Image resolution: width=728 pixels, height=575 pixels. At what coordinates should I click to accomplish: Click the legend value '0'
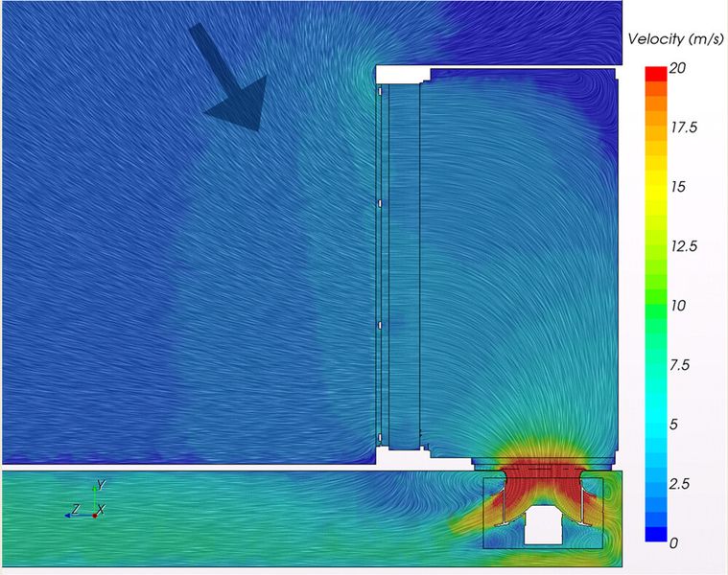point(673,543)
